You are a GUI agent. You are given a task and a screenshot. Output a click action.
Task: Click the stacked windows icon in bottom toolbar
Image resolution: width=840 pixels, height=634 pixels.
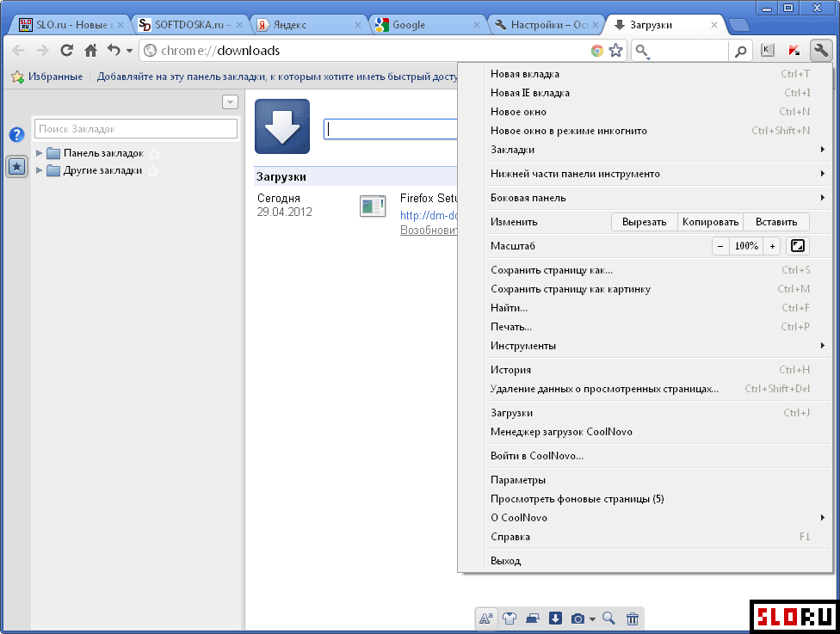(533, 619)
